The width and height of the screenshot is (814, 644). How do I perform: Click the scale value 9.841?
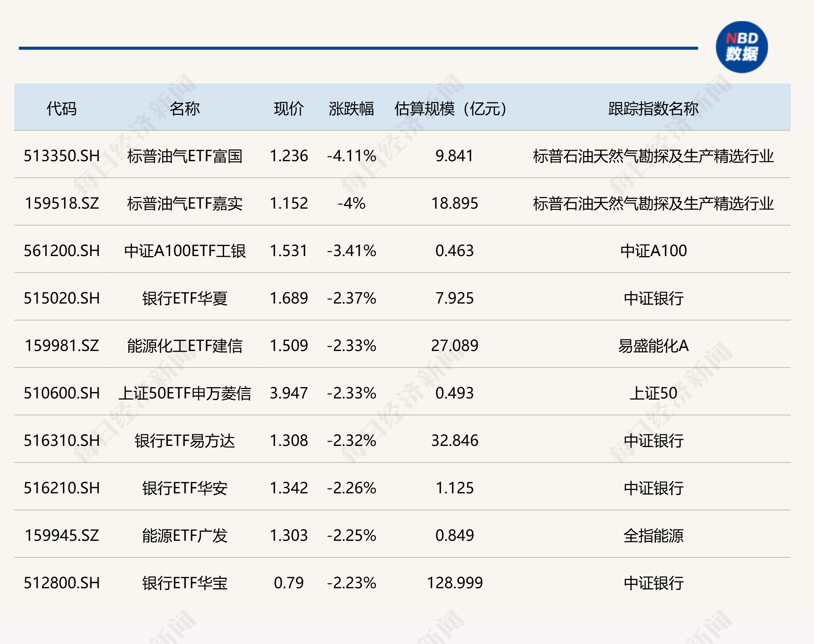pyautogui.click(x=454, y=156)
